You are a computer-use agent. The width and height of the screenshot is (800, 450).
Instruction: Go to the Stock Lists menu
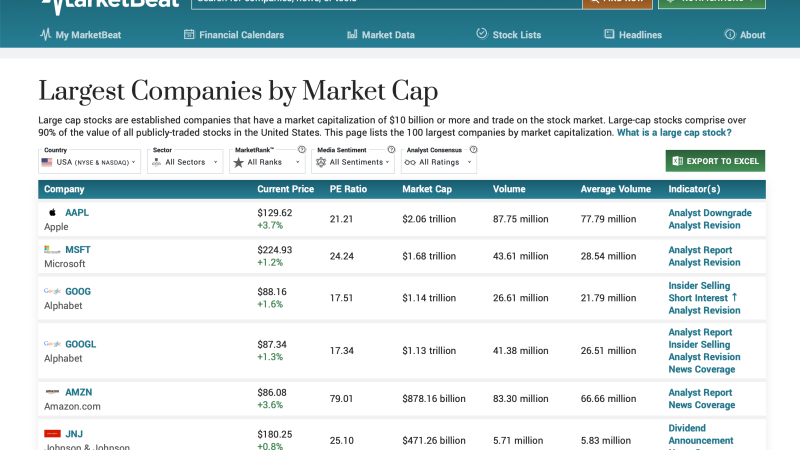[x=508, y=35]
